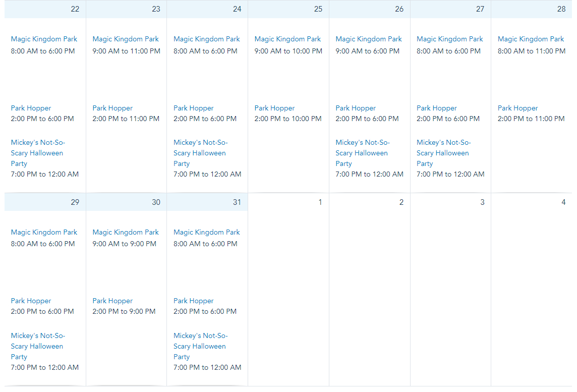577x392 pixels.
Task: Open Magic Kingdom Park link on the 31st
Action: coord(207,232)
